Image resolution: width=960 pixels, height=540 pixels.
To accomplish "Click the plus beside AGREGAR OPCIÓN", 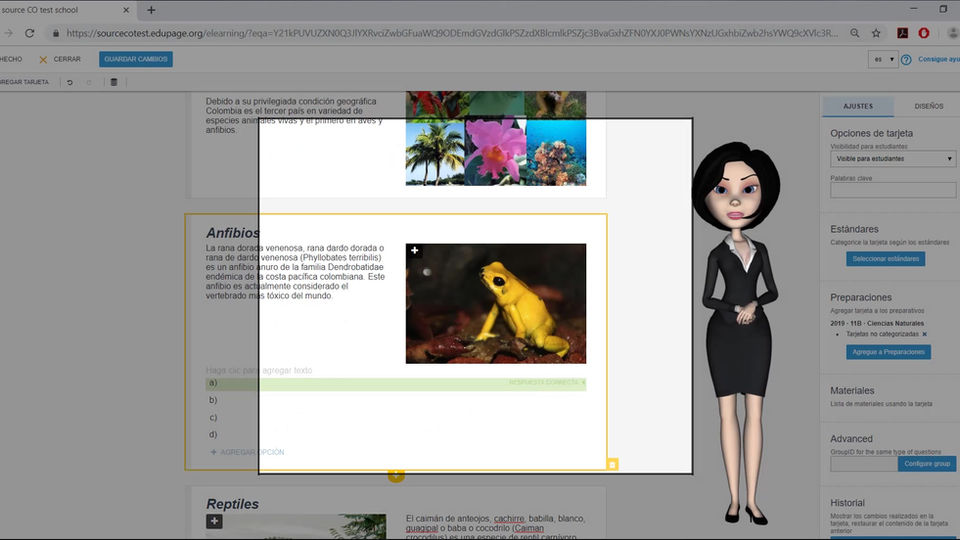I will tap(214, 452).
